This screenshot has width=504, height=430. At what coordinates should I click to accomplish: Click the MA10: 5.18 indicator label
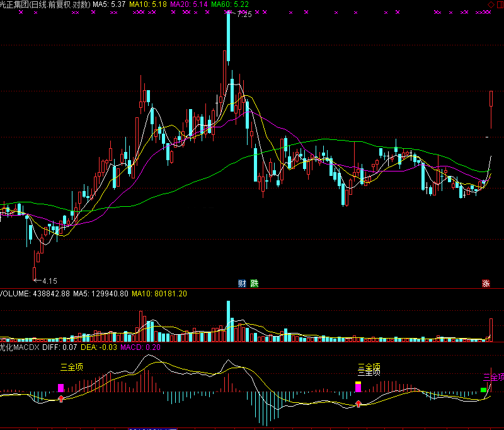pyautogui.click(x=148, y=4)
